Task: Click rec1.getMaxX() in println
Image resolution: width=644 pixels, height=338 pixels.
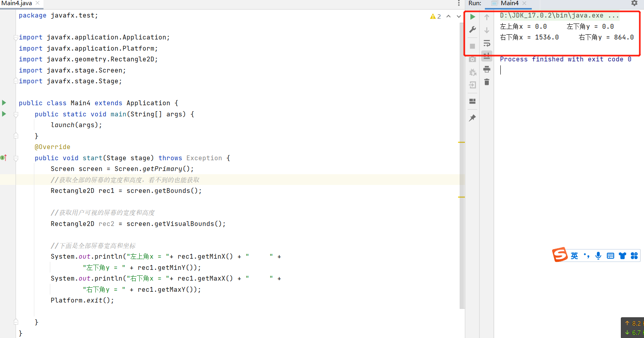Action: 205,279
